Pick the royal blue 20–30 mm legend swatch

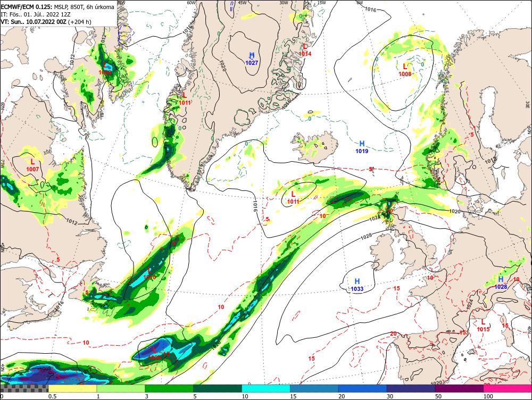coord(363,388)
